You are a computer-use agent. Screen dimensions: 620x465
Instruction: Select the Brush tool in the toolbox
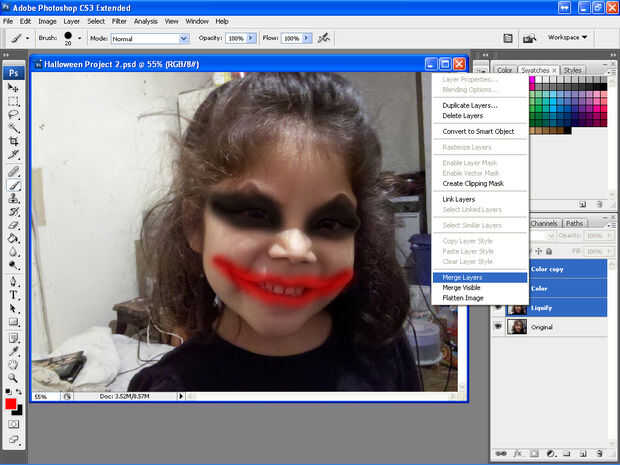pos(13,185)
